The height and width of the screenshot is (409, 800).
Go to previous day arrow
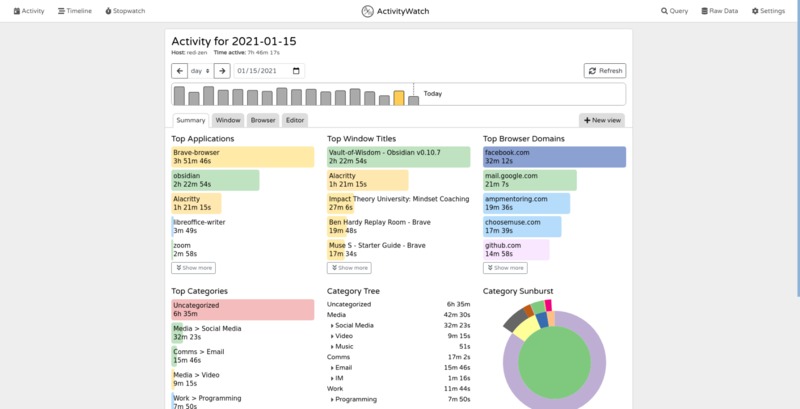point(179,71)
